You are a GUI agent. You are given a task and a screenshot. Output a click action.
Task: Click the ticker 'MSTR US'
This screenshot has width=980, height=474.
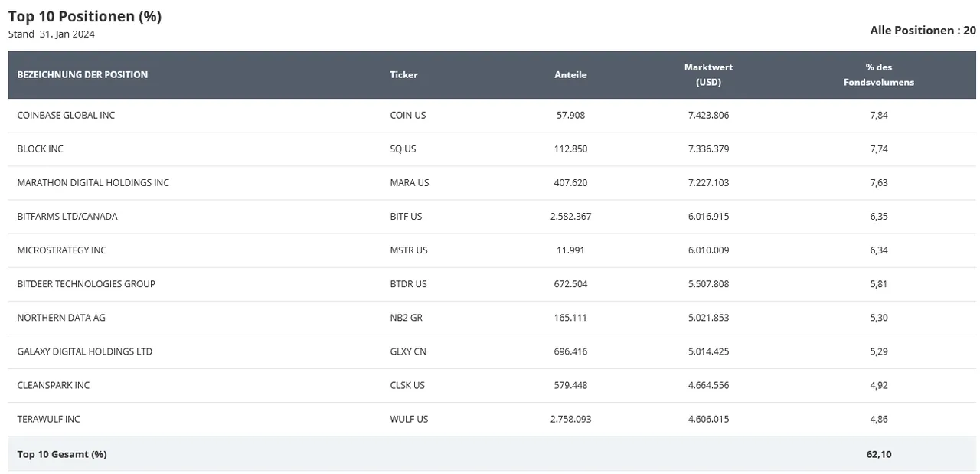408,250
